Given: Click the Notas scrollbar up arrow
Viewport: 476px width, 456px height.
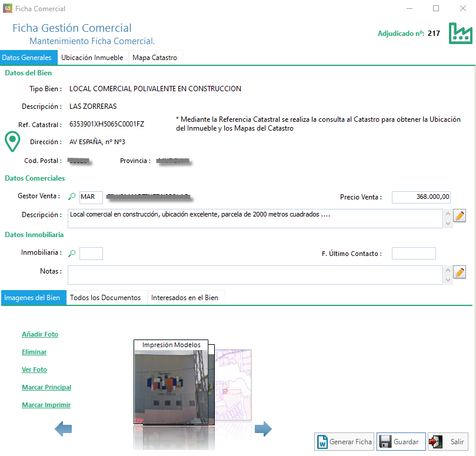Looking at the screenshot, I should [x=448, y=270].
